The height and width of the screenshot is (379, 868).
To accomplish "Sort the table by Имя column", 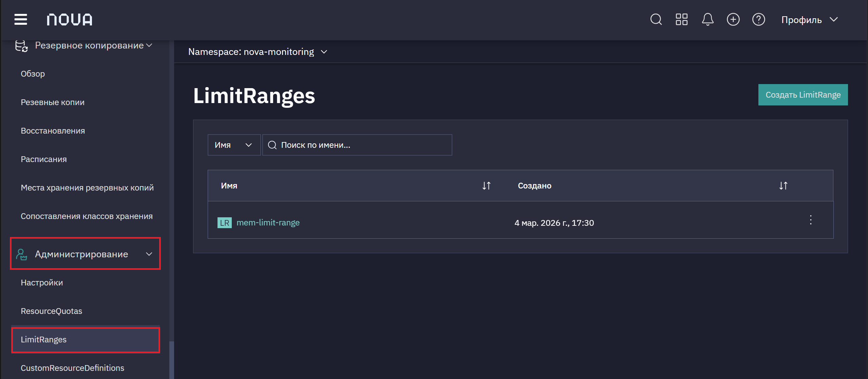I will tap(486, 186).
